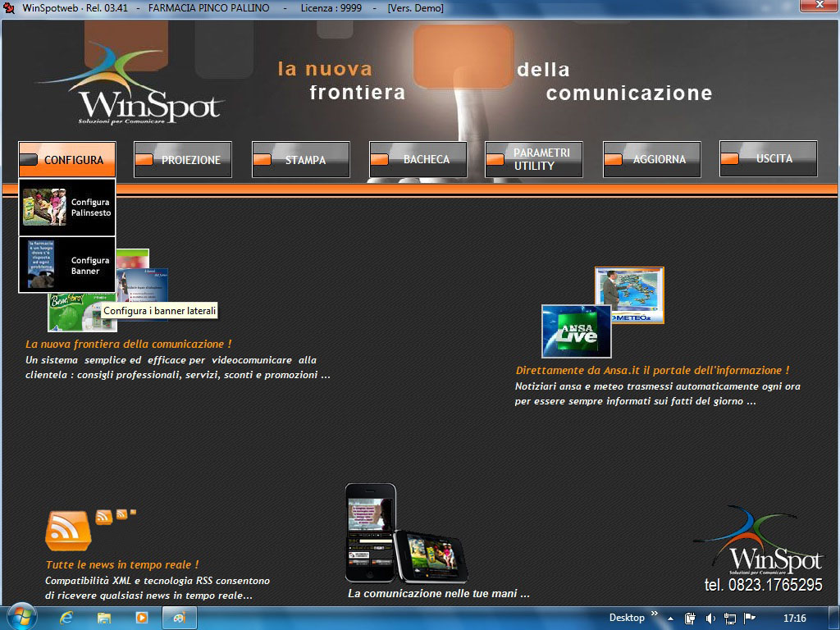840x630 pixels.
Task: Click the ANSA Live thumbnail
Action: coord(576,332)
